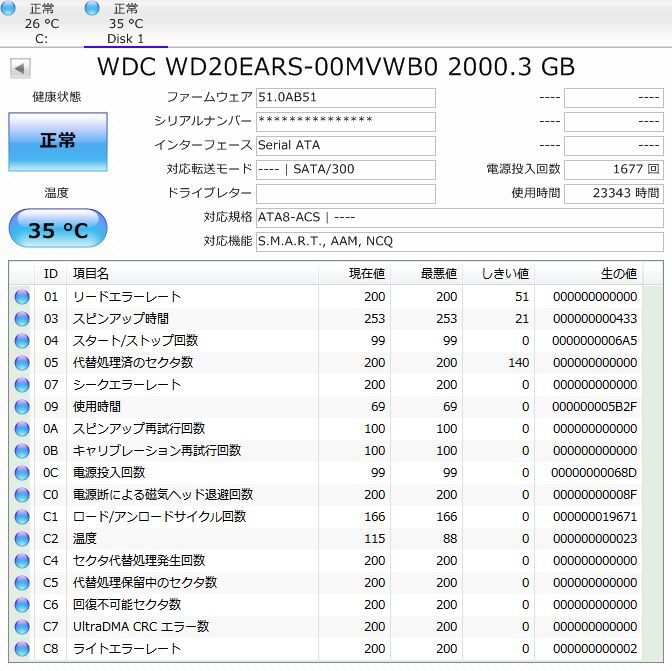Click status icon for attribute 05
This screenshot has height=671, width=672.
(22, 363)
